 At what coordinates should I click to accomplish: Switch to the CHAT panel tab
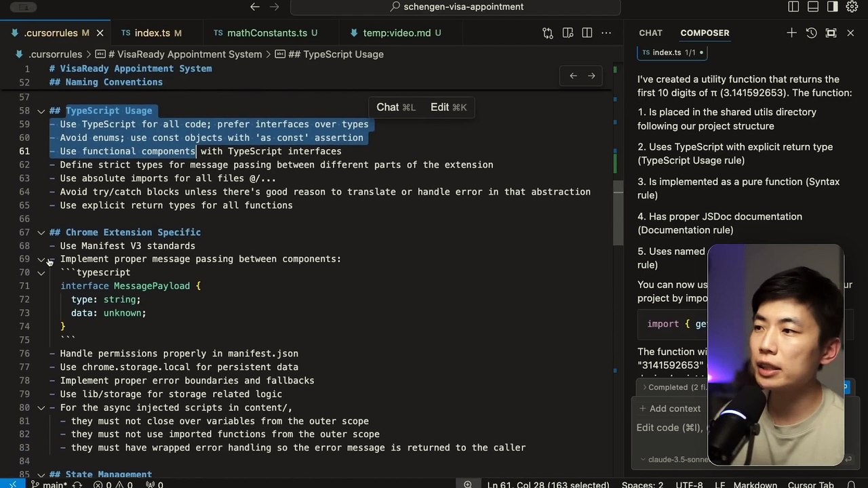pyautogui.click(x=650, y=33)
